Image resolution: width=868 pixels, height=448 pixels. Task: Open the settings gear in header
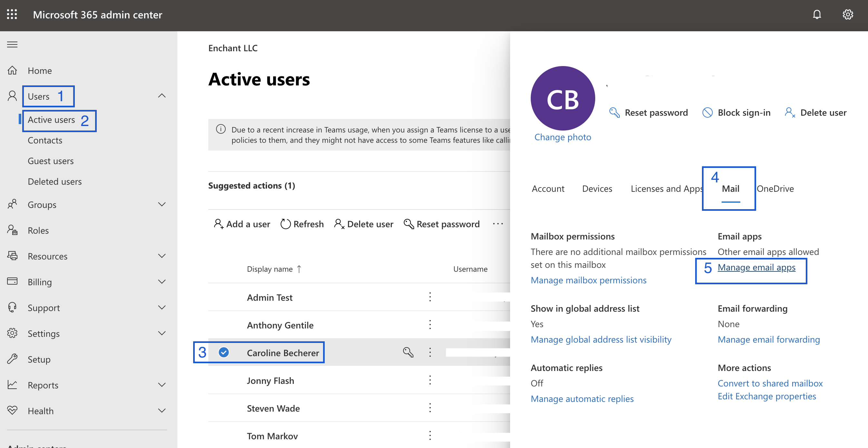coord(848,15)
